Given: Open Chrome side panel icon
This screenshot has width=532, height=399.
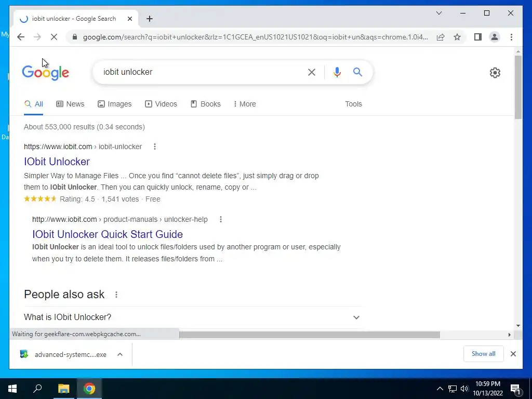Looking at the screenshot, I should point(478,37).
